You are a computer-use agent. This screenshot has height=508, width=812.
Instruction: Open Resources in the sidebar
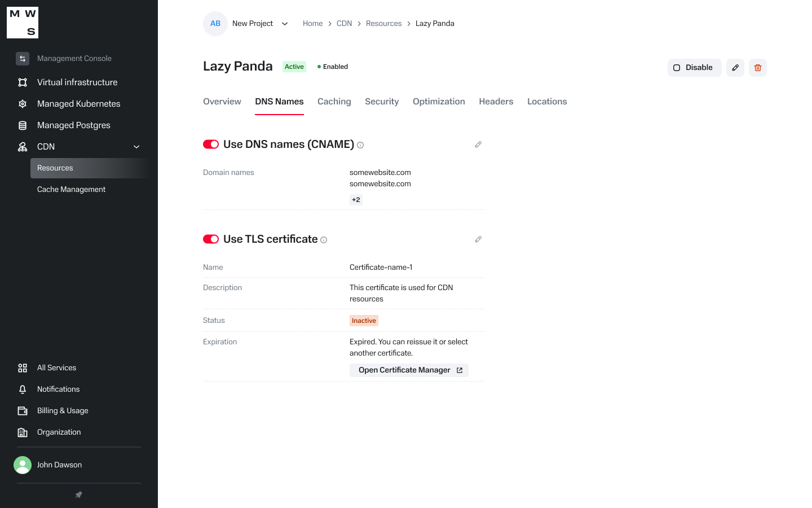pos(90,168)
